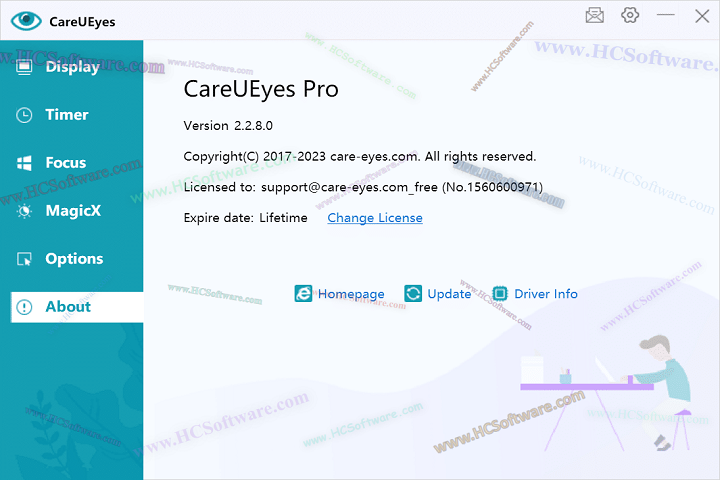The image size is (720, 480).
Task: Click the Licensed to email text
Action: pyautogui.click(x=363, y=187)
